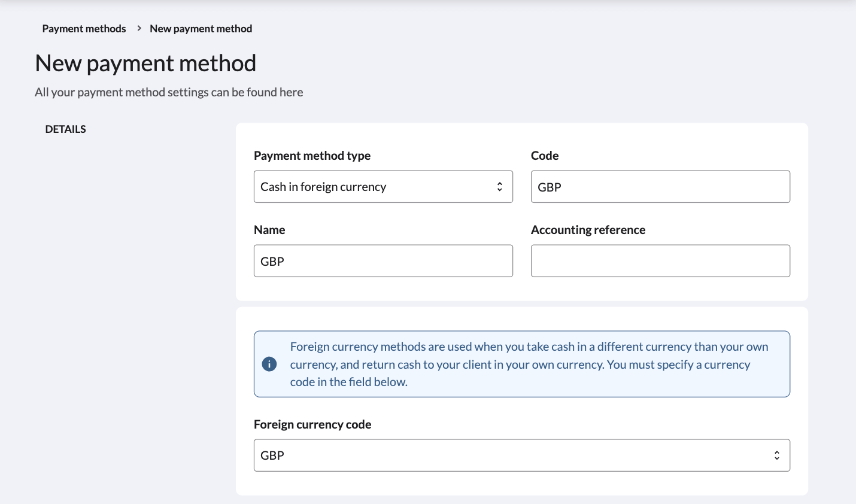Screen dimensions: 856x504
Task: Click the info icon in the blue banner
Action: click(269, 363)
